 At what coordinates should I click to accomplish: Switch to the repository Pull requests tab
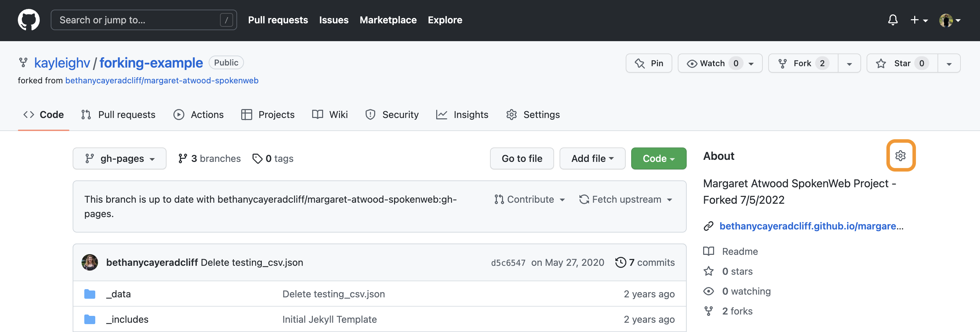click(x=118, y=115)
